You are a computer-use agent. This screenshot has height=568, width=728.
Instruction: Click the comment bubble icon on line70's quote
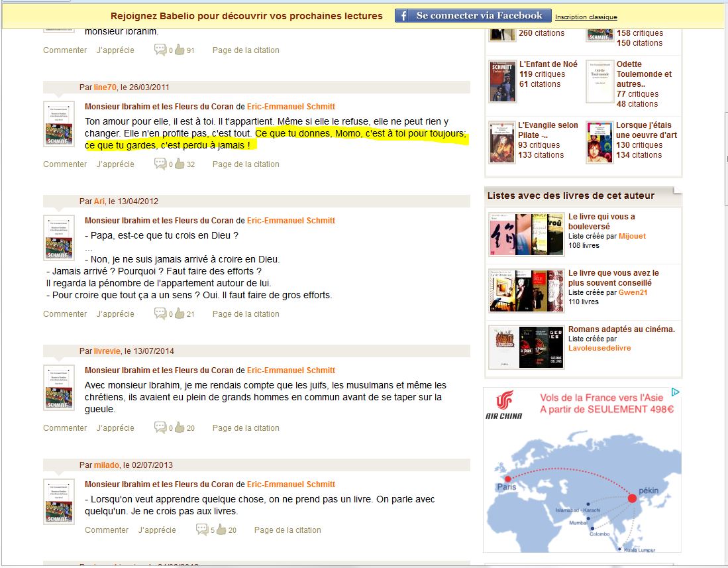coord(160,164)
